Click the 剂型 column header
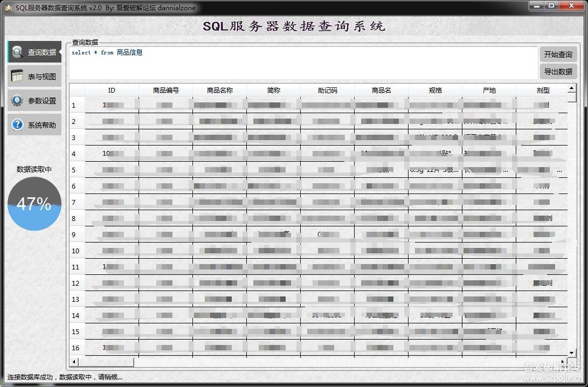This screenshot has width=588, height=387. point(542,91)
